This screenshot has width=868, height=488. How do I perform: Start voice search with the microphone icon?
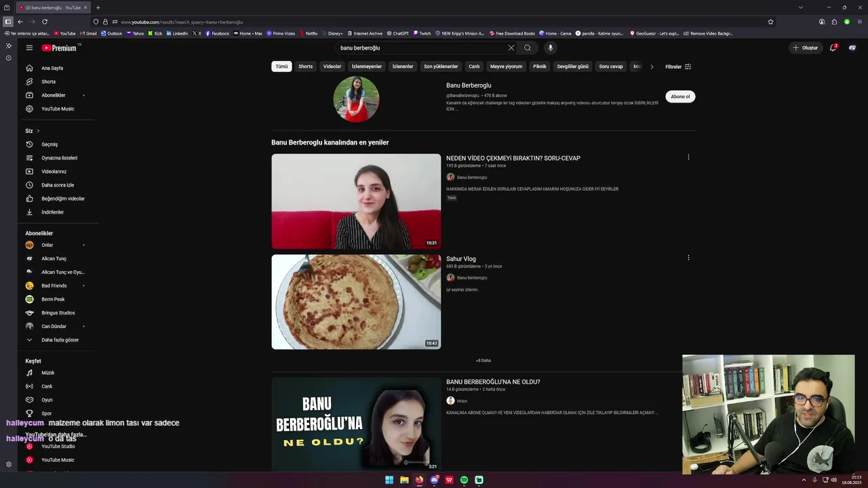(550, 47)
